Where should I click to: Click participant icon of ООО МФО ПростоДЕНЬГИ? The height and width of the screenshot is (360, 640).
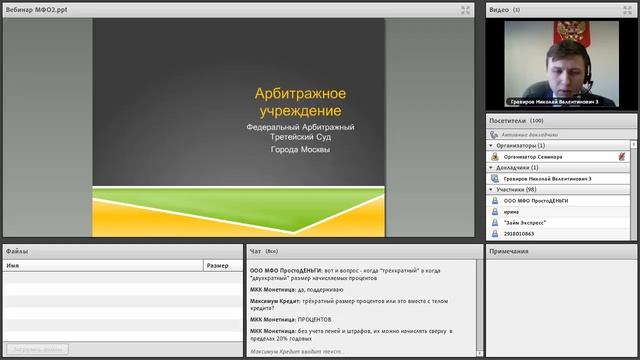pyautogui.click(x=495, y=201)
